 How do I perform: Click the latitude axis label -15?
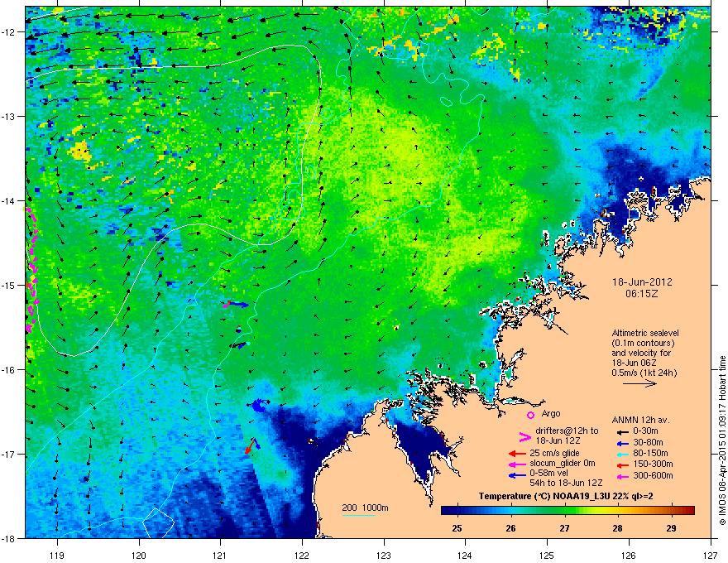click(x=8, y=285)
